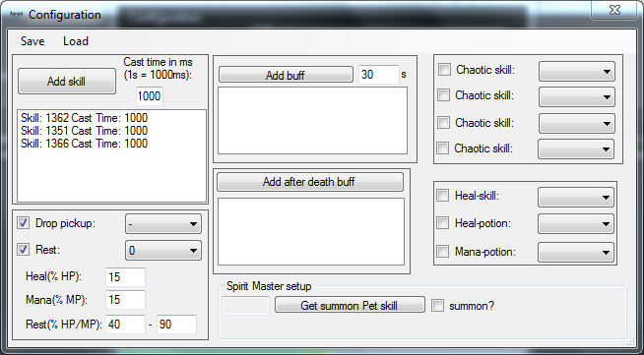Viewport: 644px width, 355px height.
Task: Open the fourth Chaotic skill dropdown
Action: 576,148
